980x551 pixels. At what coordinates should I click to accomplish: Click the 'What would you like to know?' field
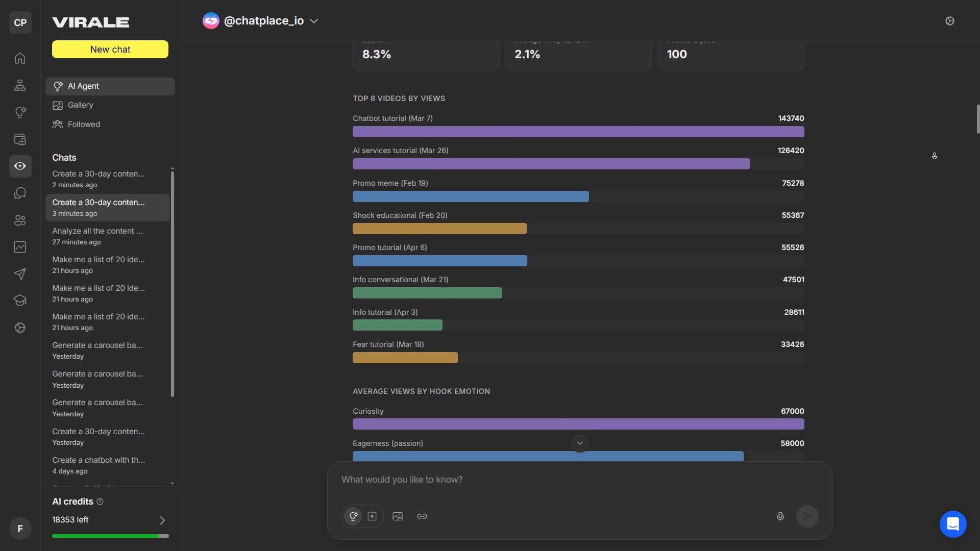[579, 480]
